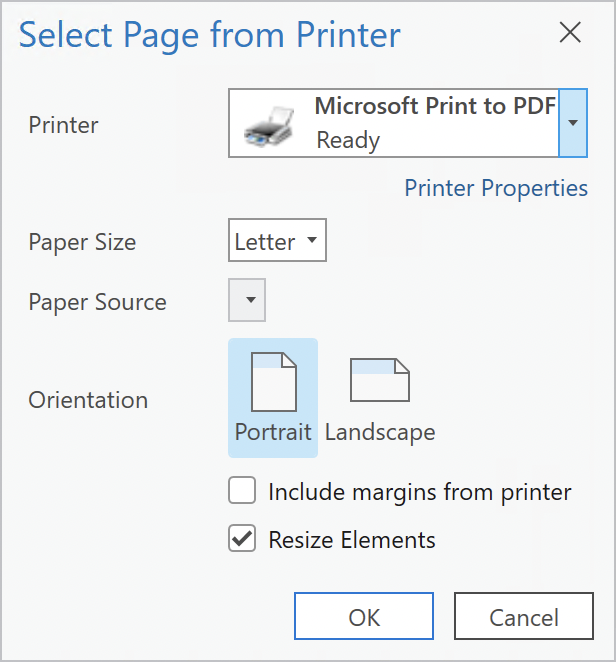This screenshot has width=616, height=662.
Task: Open the Paper Size Letter dropdown
Action: click(277, 242)
